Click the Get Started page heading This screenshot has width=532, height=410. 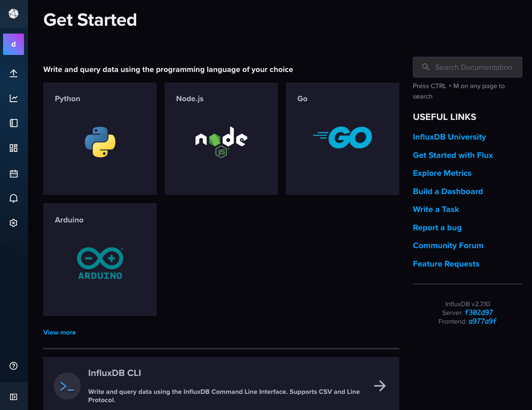tap(90, 20)
